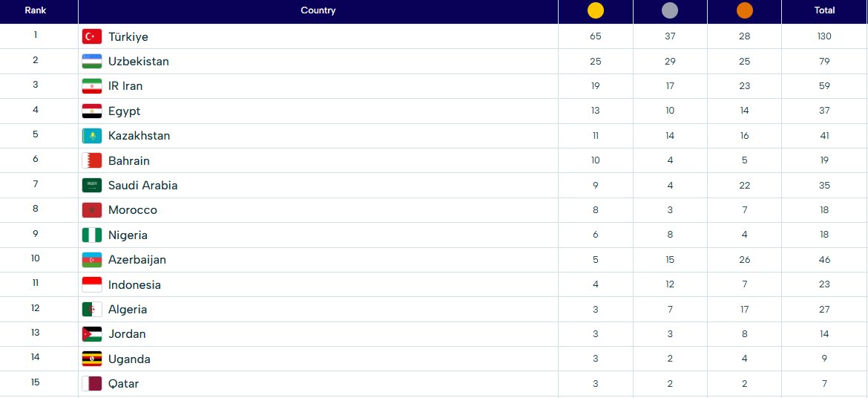Click the Qatar flag icon

coord(92,384)
